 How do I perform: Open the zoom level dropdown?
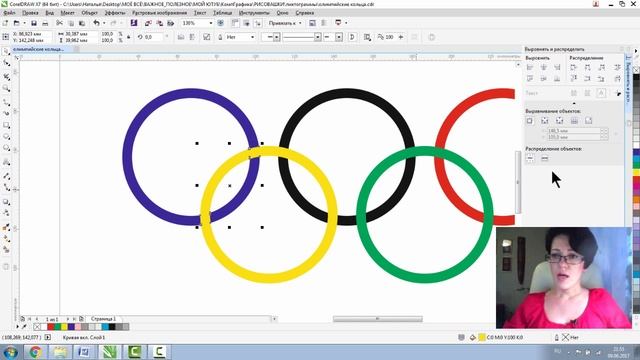coord(211,23)
